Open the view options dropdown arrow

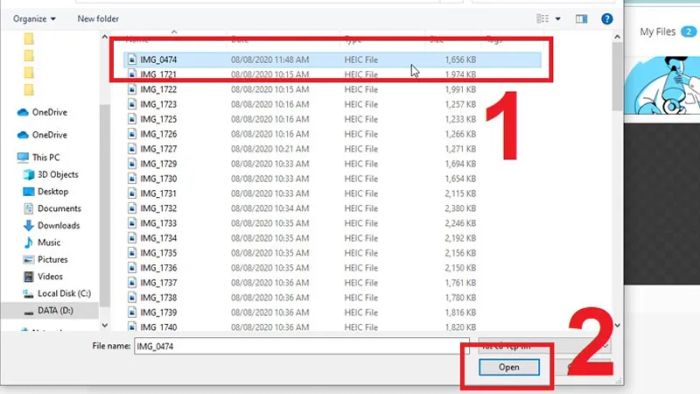(x=558, y=19)
